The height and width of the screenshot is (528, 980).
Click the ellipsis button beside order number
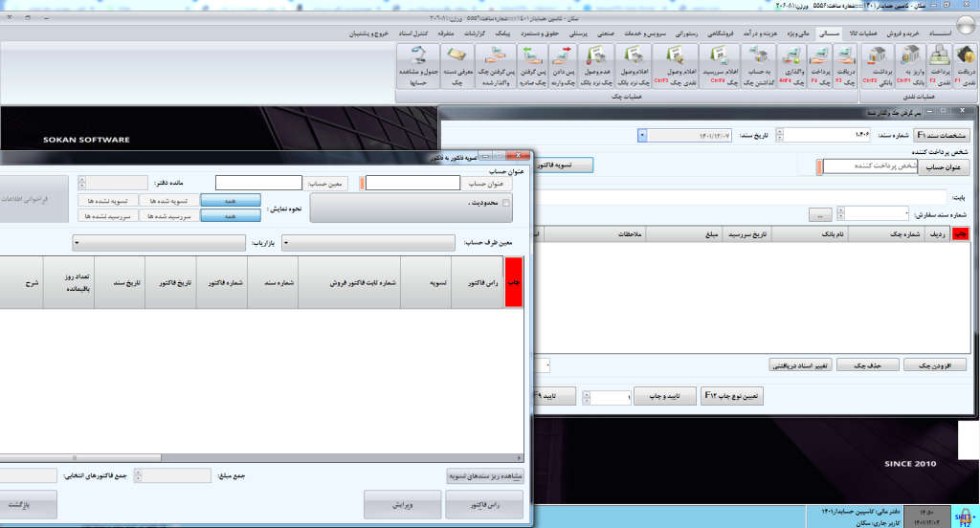click(820, 215)
